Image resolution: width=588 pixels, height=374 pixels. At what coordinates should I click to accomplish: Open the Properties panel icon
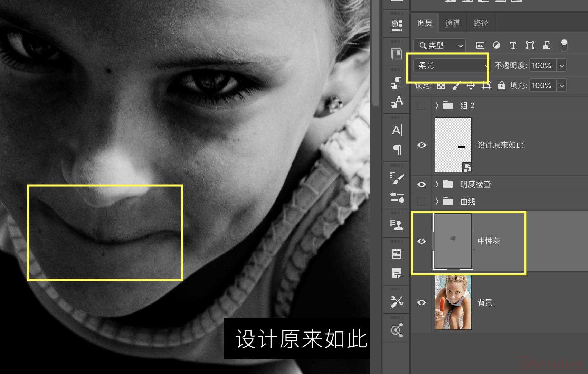click(397, 254)
